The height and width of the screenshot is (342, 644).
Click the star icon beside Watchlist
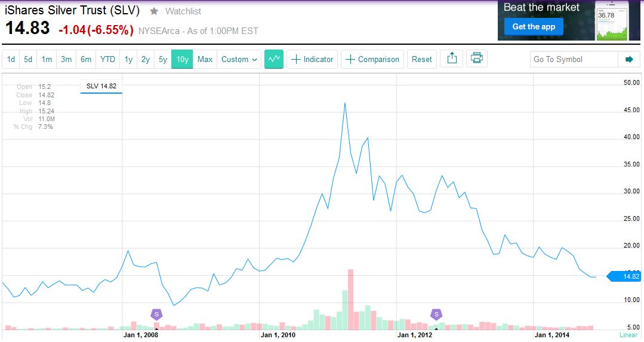(x=154, y=11)
